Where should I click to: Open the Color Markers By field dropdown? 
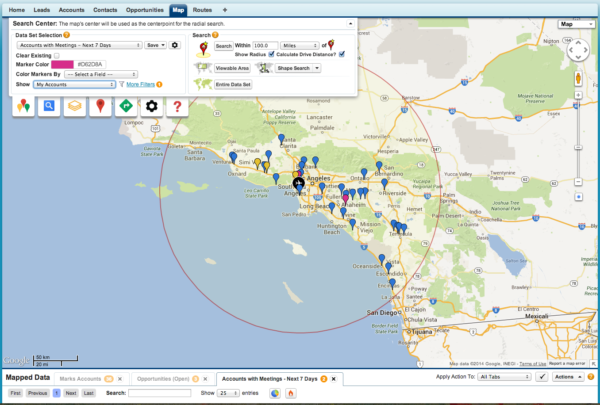click(x=101, y=74)
